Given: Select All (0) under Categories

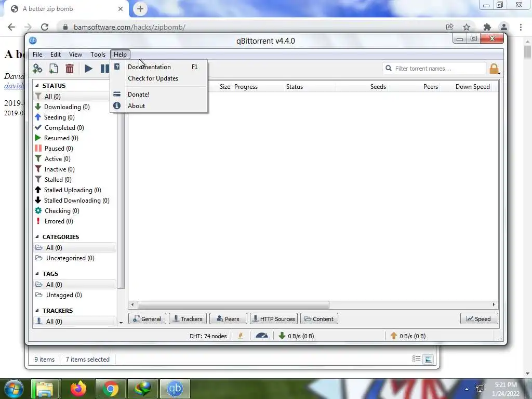Looking at the screenshot, I should 75,248.
